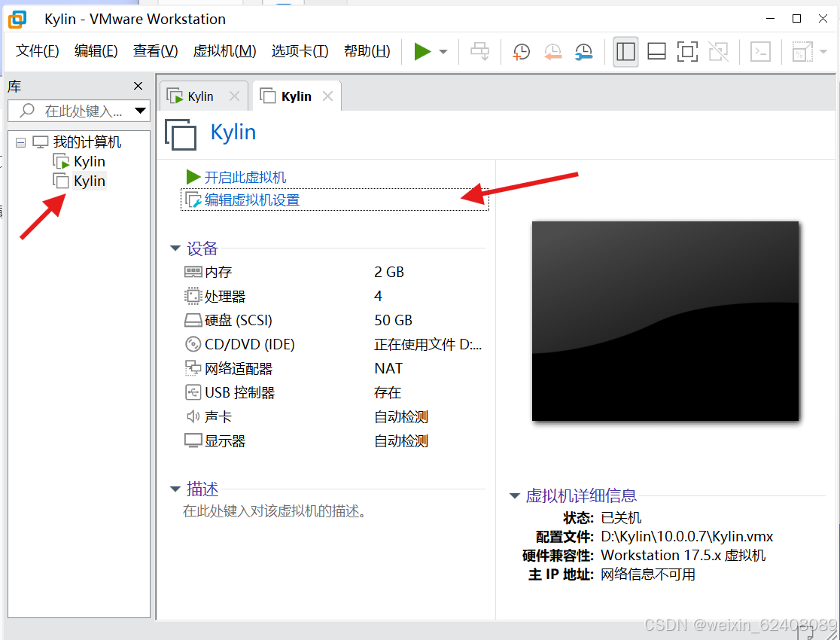Select the running Kylin VM in library tree
This screenshot has width=840, height=640.
click(89, 161)
